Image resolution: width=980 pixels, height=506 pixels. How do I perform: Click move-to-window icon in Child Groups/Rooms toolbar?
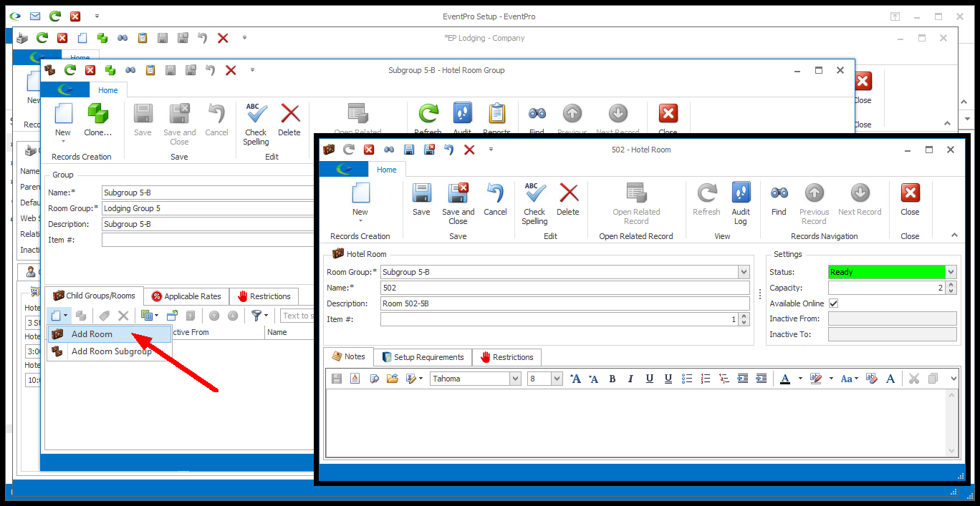click(x=172, y=316)
